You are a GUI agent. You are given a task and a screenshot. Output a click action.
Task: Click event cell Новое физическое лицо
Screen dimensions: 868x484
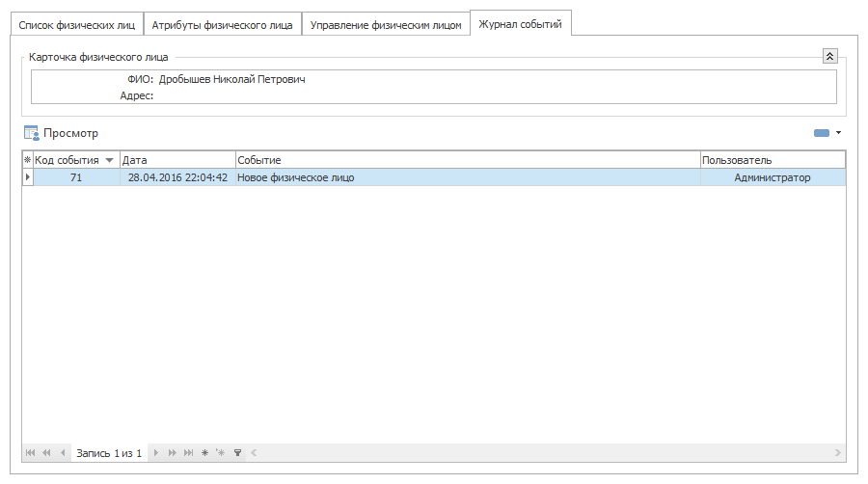(x=468, y=177)
